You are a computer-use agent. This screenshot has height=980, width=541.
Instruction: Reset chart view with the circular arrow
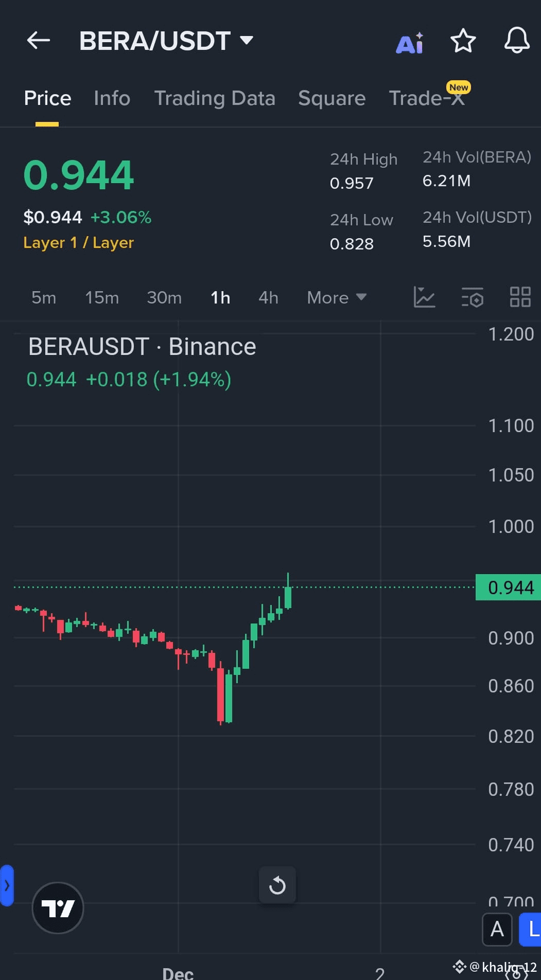click(277, 885)
